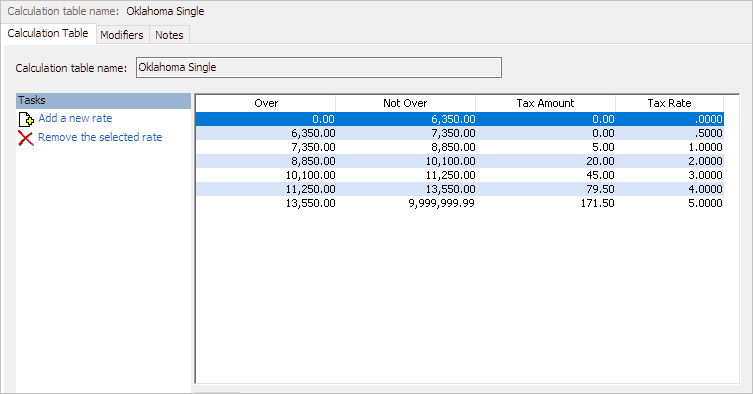Click the Add a new rate page icon
The image size is (753, 394).
26,119
